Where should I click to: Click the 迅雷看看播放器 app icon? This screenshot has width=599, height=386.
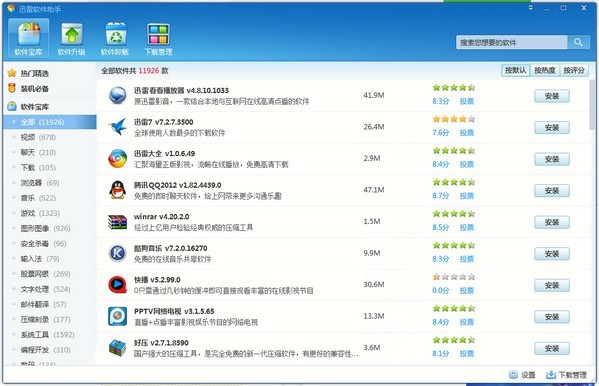[117, 96]
